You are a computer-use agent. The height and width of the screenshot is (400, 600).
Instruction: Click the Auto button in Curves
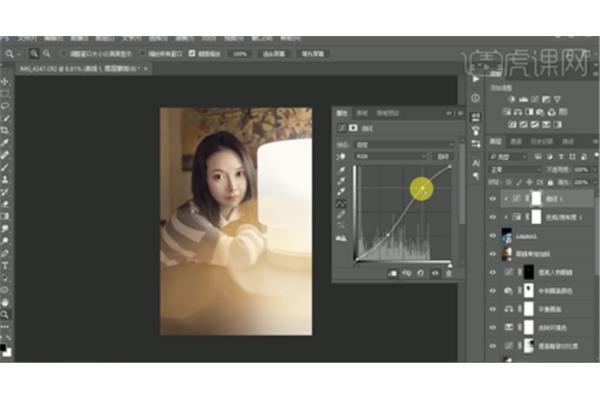click(443, 156)
